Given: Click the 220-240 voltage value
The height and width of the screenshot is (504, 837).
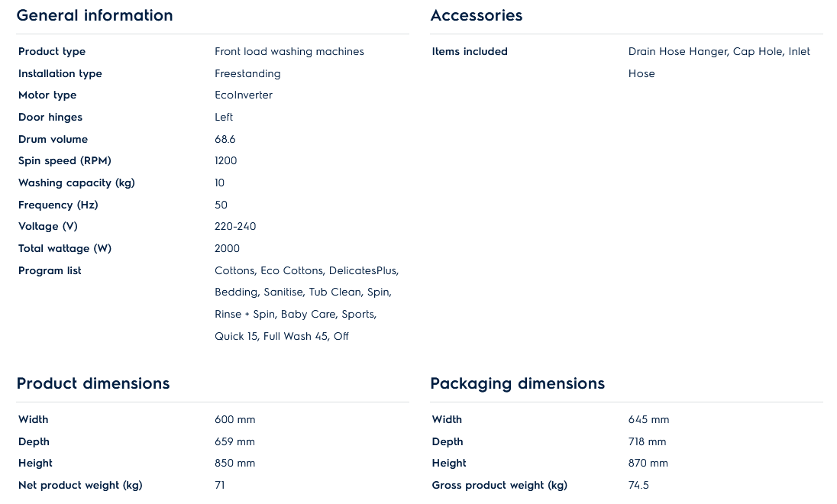Looking at the screenshot, I should click(x=235, y=227).
